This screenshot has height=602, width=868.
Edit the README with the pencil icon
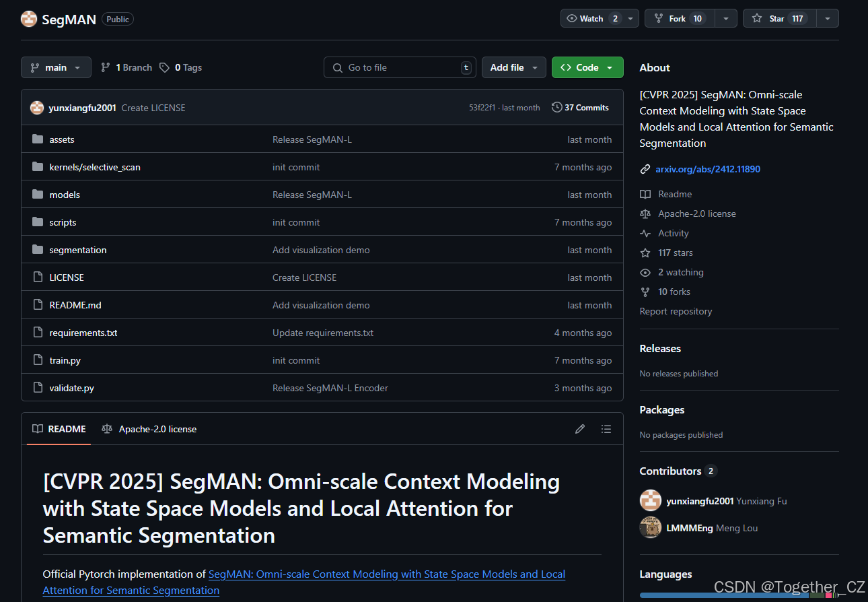click(x=580, y=429)
